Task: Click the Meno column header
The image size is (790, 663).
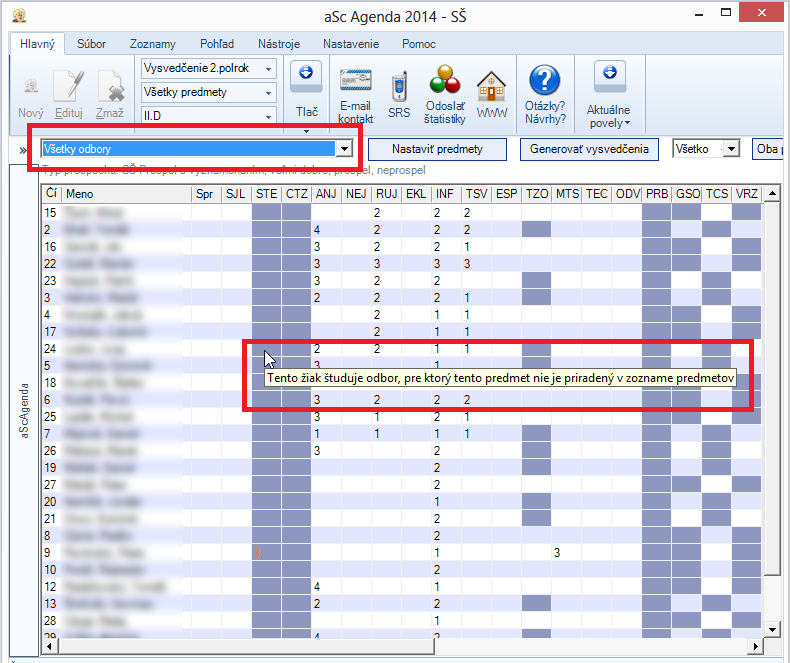Action: click(x=126, y=194)
